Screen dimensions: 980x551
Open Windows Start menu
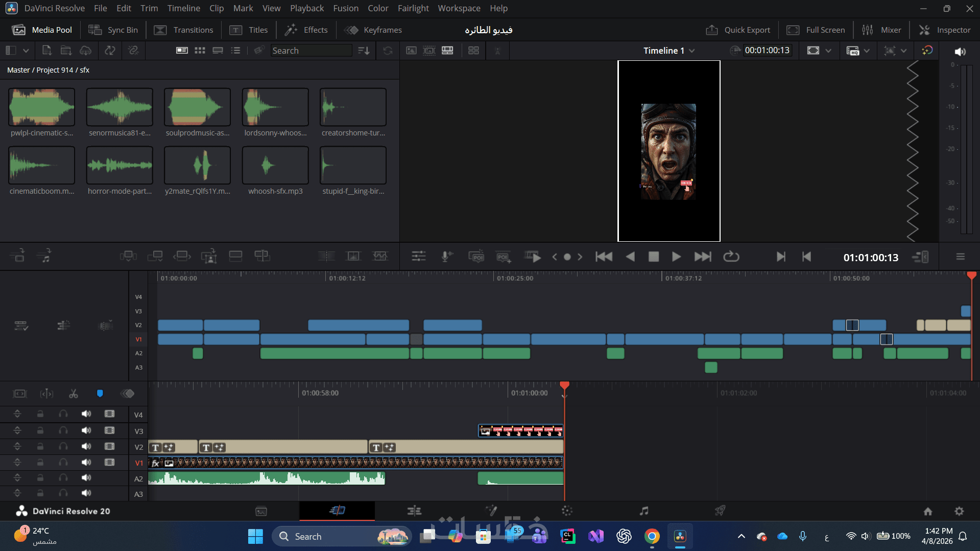point(255,536)
